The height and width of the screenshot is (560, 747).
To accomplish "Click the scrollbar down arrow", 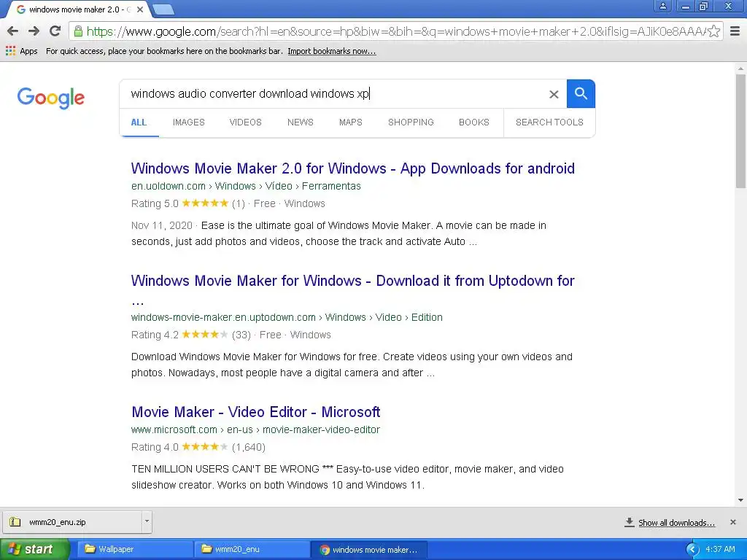I will [x=740, y=500].
